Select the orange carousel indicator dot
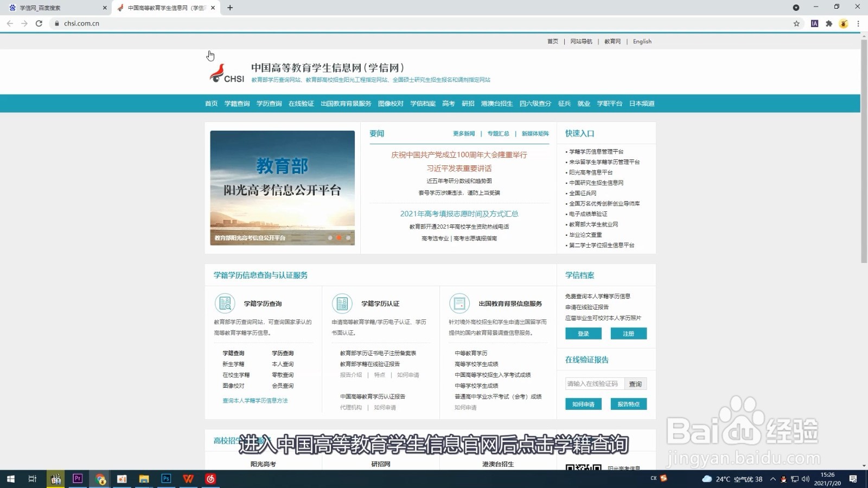 [x=339, y=238]
